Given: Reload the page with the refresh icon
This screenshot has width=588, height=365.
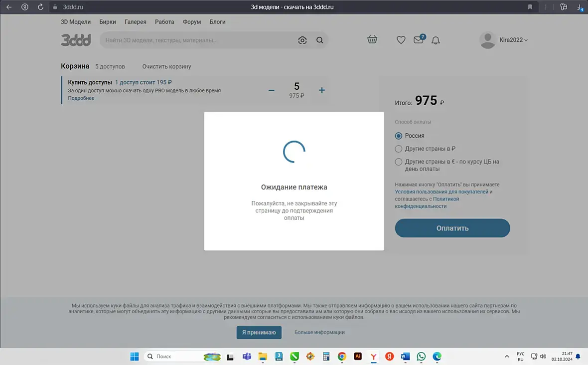Looking at the screenshot, I should (x=40, y=7).
